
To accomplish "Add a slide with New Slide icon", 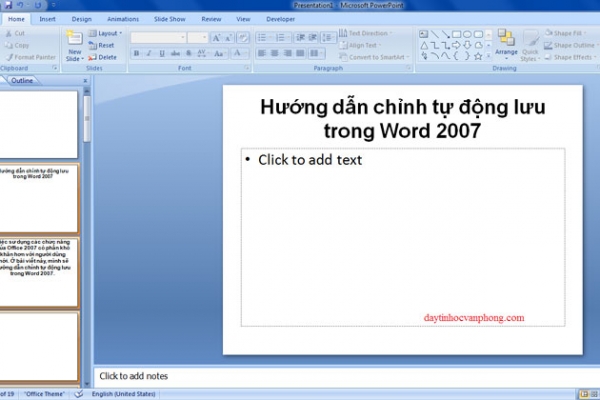I will tap(73, 39).
